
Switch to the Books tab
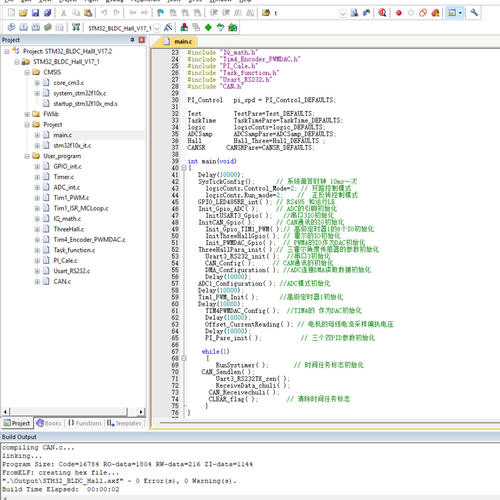pos(49,423)
